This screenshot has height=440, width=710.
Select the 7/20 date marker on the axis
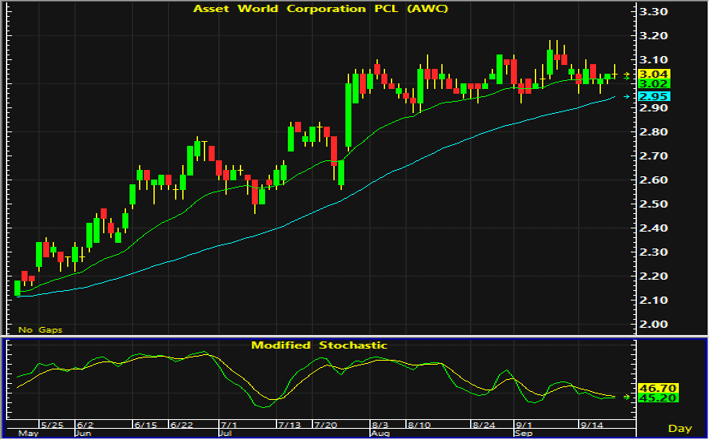(326, 425)
